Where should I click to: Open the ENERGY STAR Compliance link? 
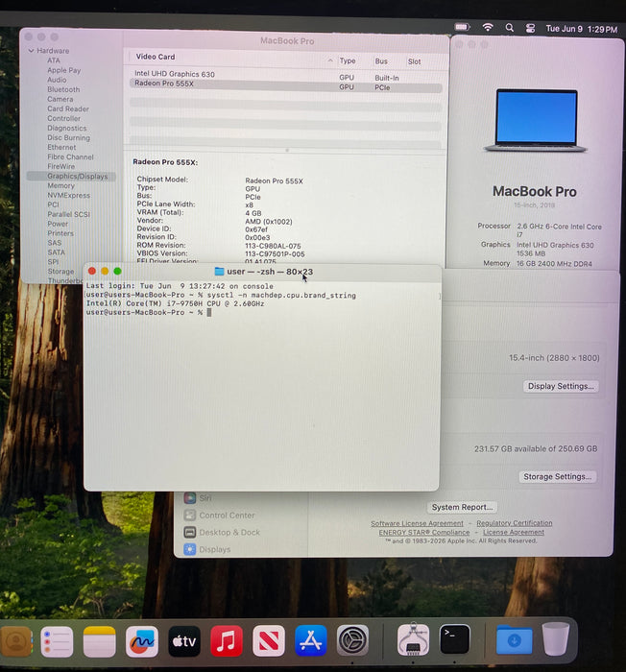(x=423, y=532)
